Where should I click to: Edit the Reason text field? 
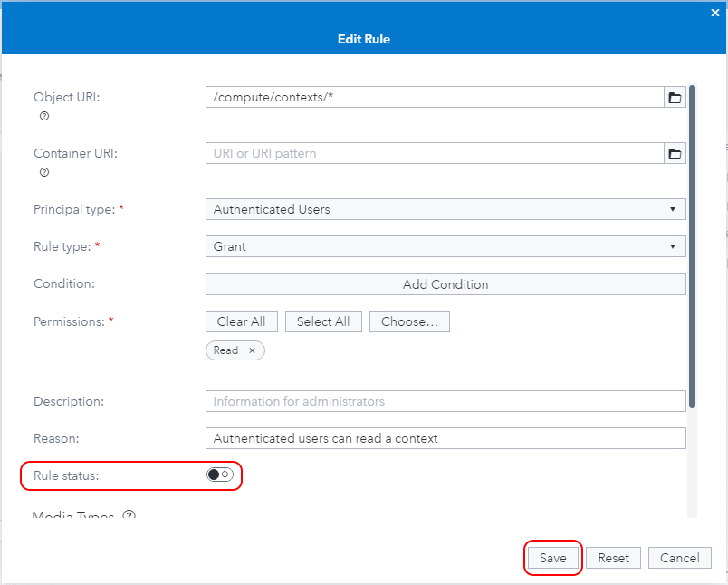pyautogui.click(x=445, y=438)
